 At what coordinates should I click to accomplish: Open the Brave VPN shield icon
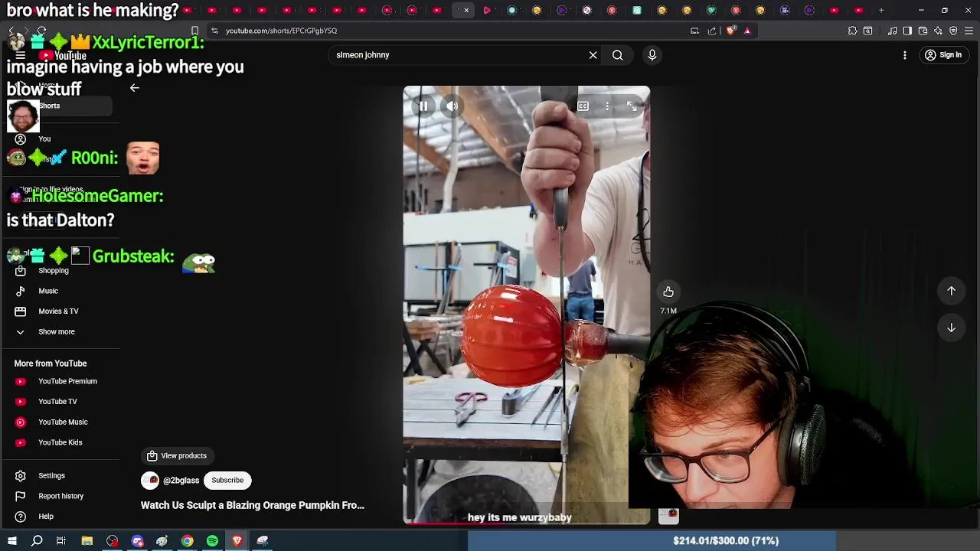point(953,31)
